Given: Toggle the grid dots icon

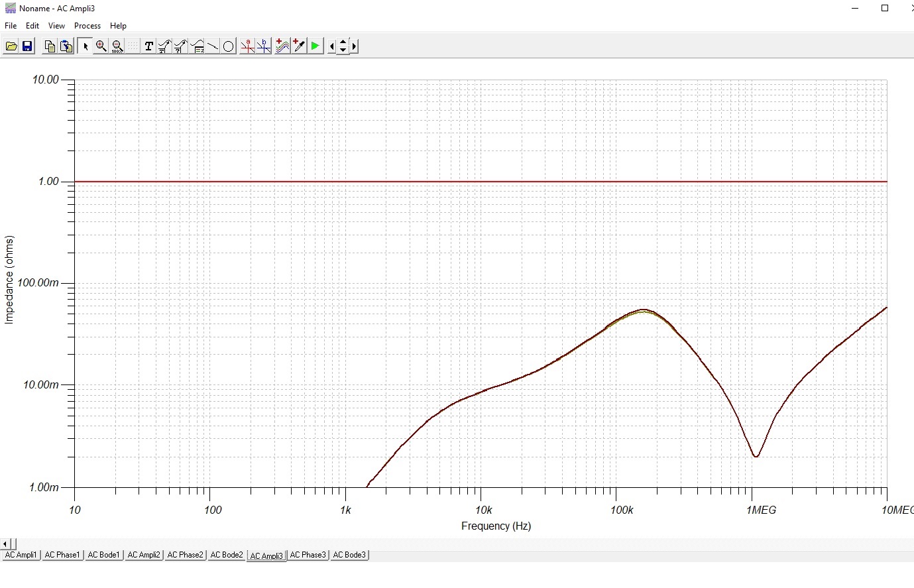Looking at the screenshot, I should click(x=133, y=46).
